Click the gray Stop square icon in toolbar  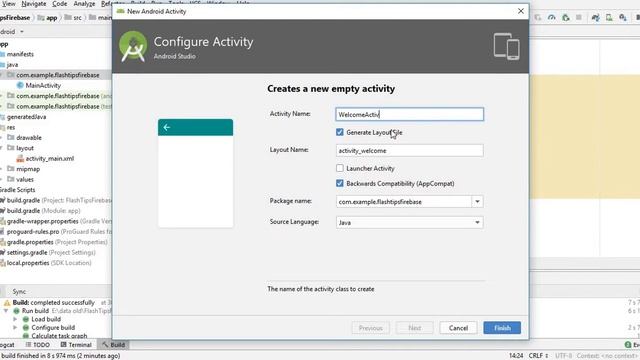pos(579,17)
